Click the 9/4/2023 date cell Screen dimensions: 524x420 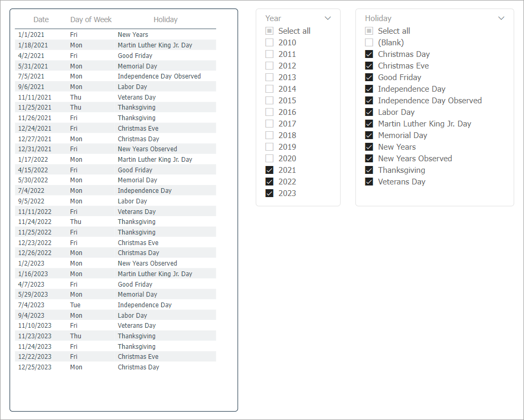(31, 316)
